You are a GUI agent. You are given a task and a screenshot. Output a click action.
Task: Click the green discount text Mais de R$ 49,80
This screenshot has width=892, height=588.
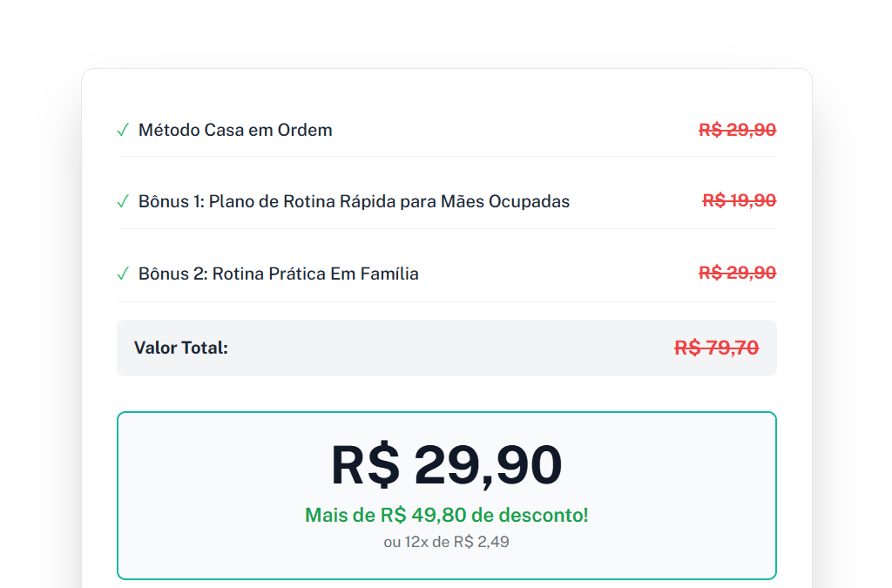pyautogui.click(x=447, y=515)
